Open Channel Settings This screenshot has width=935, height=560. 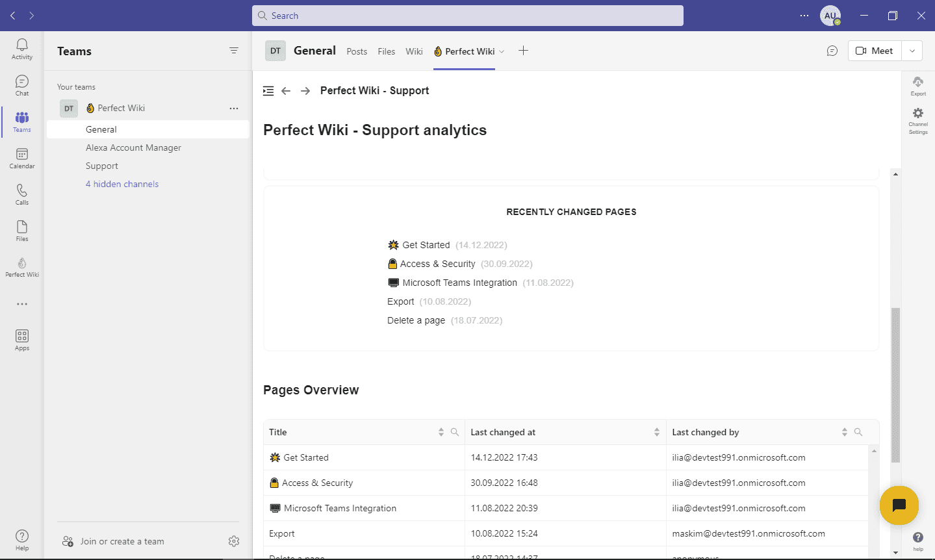click(x=918, y=121)
